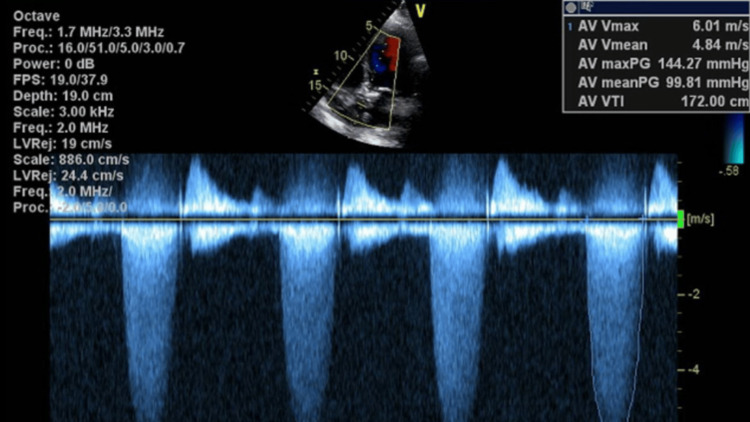Select the AV Vmax measurement row

pyautogui.click(x=657, y=26)
